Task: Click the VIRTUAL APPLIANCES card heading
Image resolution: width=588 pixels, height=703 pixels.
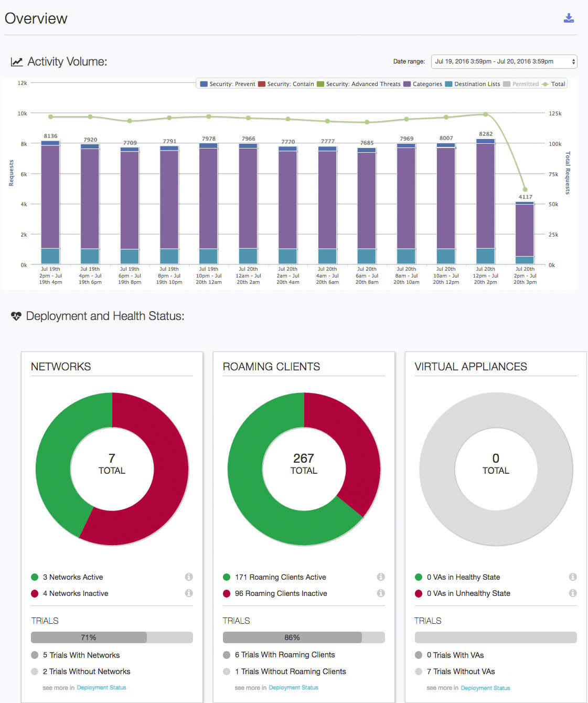Action: (x=471, y=367)
